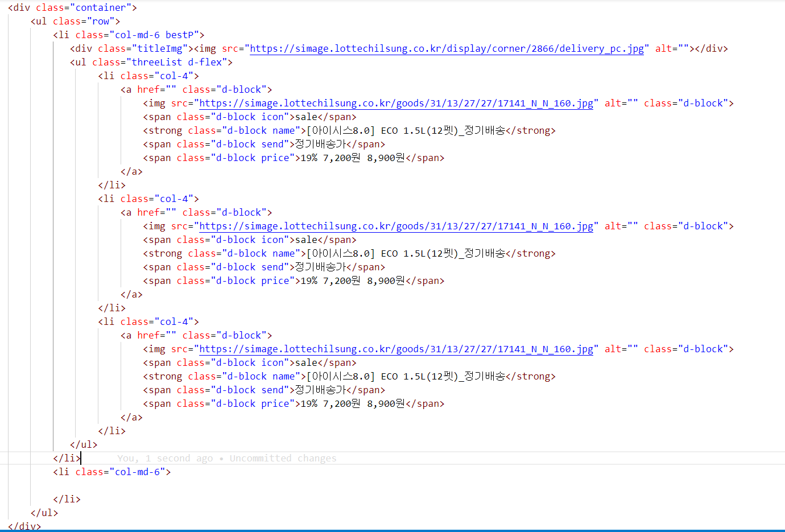Click the third a href="" anchor tag line

click(x=196, y=335)
